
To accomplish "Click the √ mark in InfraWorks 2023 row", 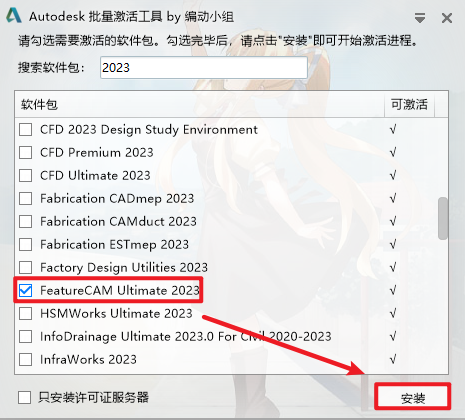I will tap(393, 360).
